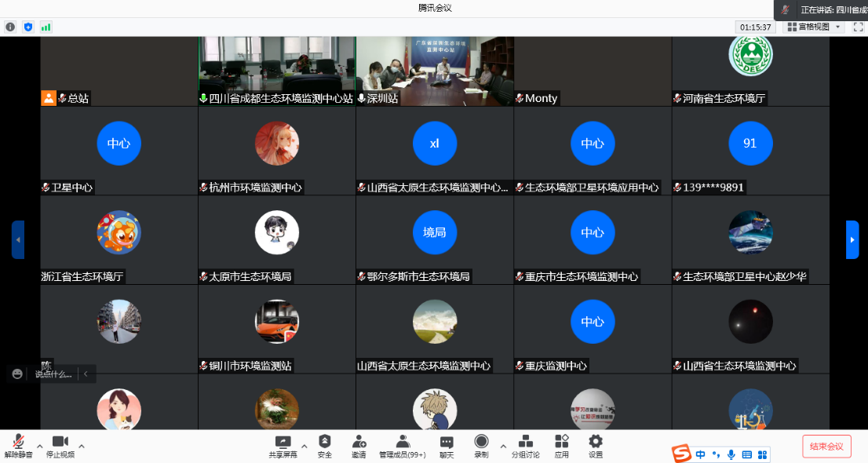Click the 杭州市环境监测中心 anime avatar
This screenshot has width=868, height=463.
[277, 144]
